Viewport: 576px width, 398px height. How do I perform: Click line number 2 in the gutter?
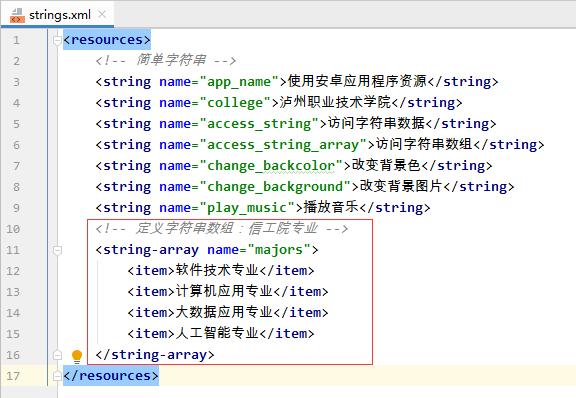(x=16, y=61)
